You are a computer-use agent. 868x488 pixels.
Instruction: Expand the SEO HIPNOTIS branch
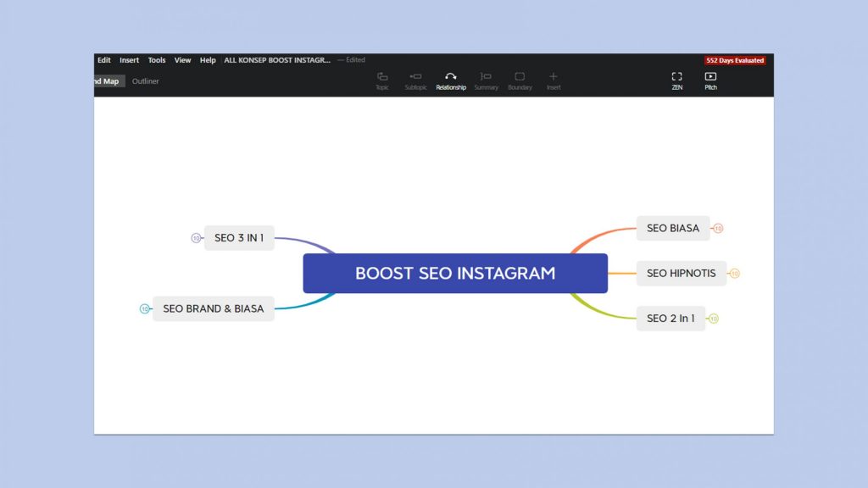735,274
